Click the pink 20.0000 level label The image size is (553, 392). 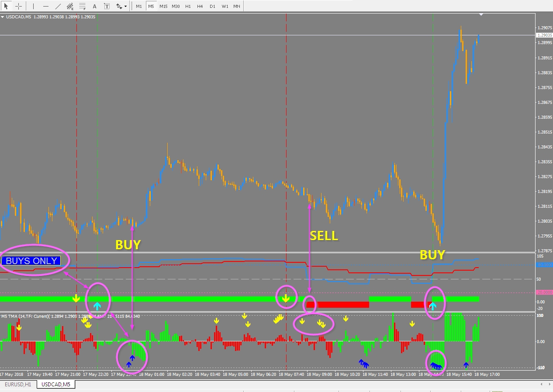coord(544,292)
